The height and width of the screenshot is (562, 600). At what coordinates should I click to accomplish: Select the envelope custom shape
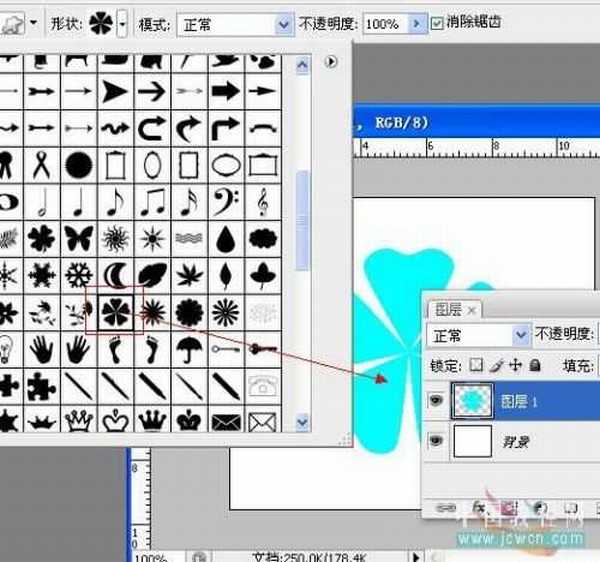pyautogui.click(x=225, y=421)
